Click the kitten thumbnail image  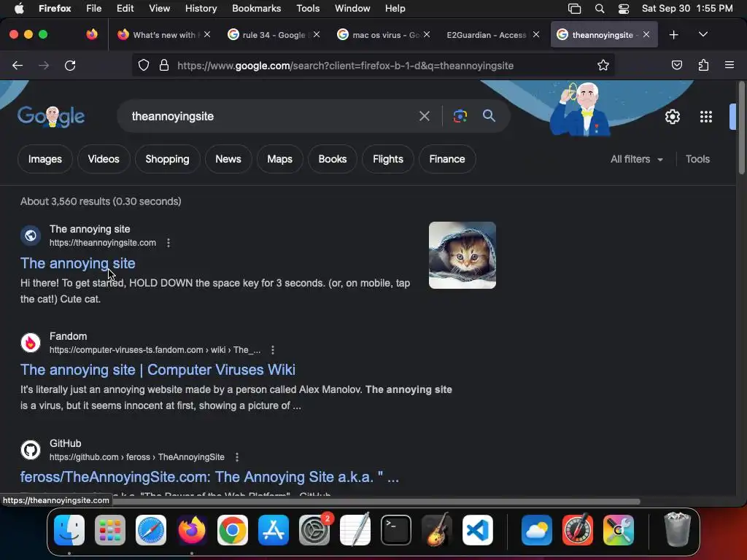(462, 255)
